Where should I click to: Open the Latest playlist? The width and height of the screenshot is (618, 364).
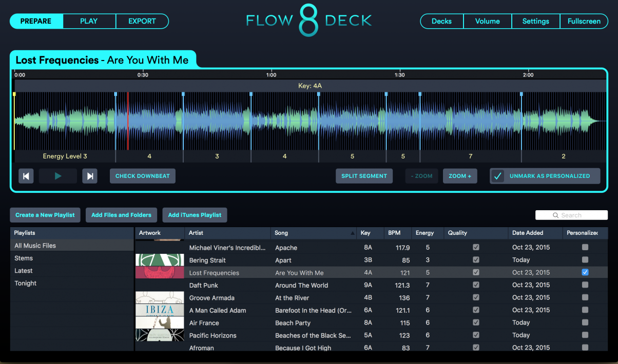click(72, 271)
